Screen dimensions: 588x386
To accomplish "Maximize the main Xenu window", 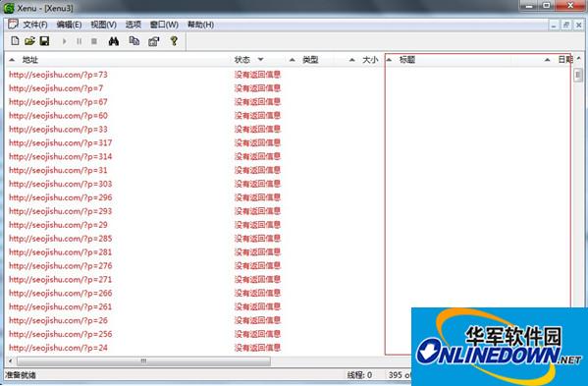I will (x=547, y=6).
